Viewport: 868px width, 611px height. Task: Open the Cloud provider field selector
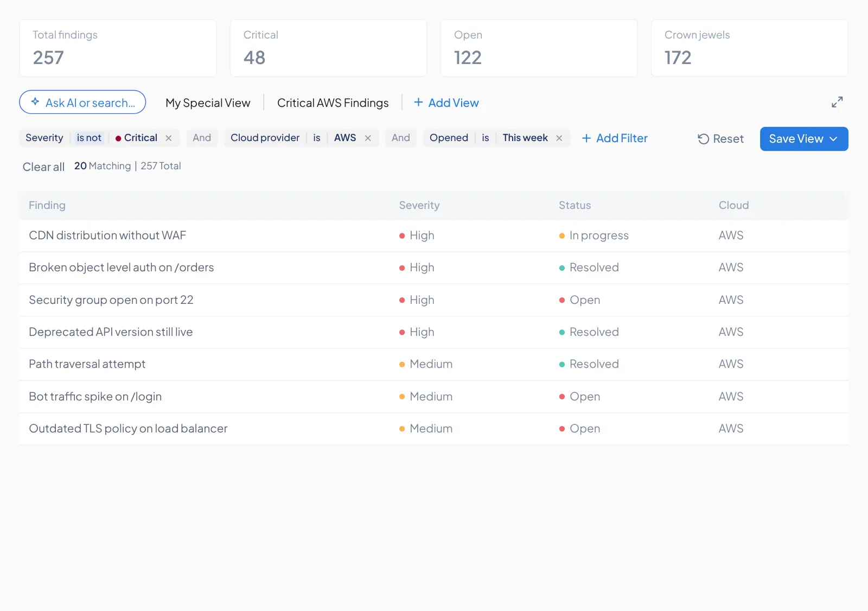point(265,138)
